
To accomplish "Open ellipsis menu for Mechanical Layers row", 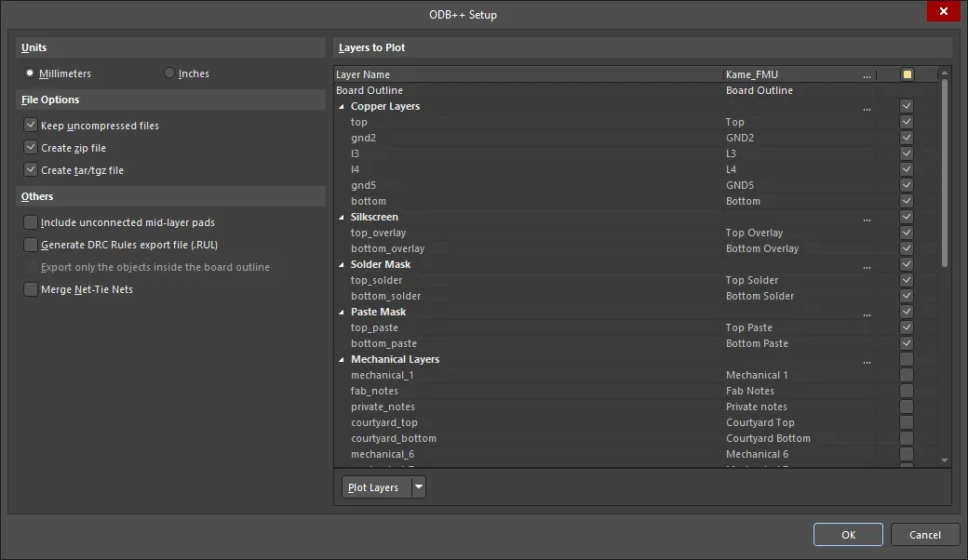I will pos(867,362).
